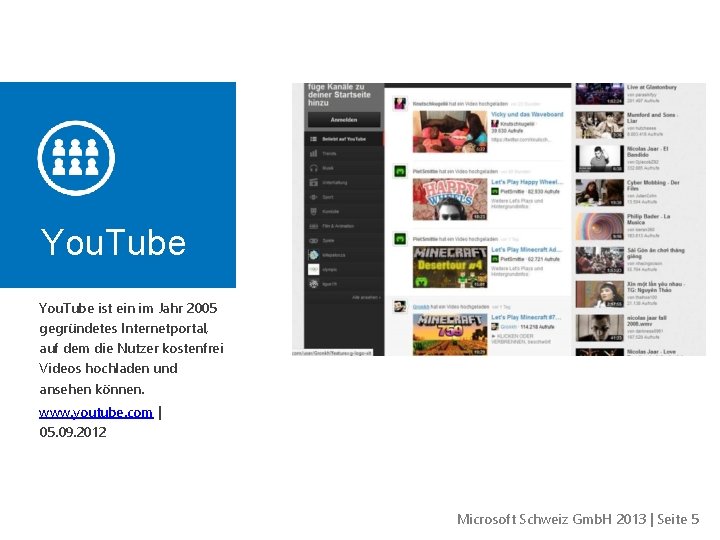Click the 'Vicky und das Waveboard' title link
This screenshot has width=720, height=540.
click(x=527, y=114)
